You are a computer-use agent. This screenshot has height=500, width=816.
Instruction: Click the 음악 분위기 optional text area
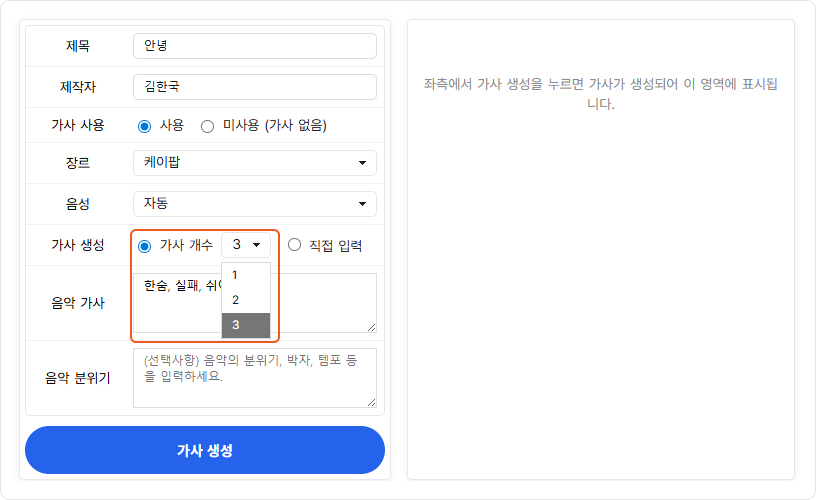pos(254,378)
